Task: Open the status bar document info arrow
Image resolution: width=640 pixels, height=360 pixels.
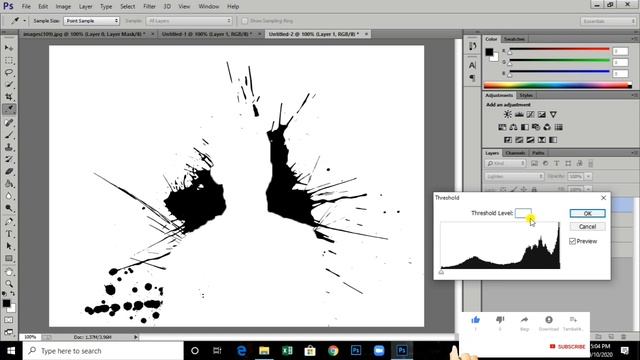Action: [136, 337]
